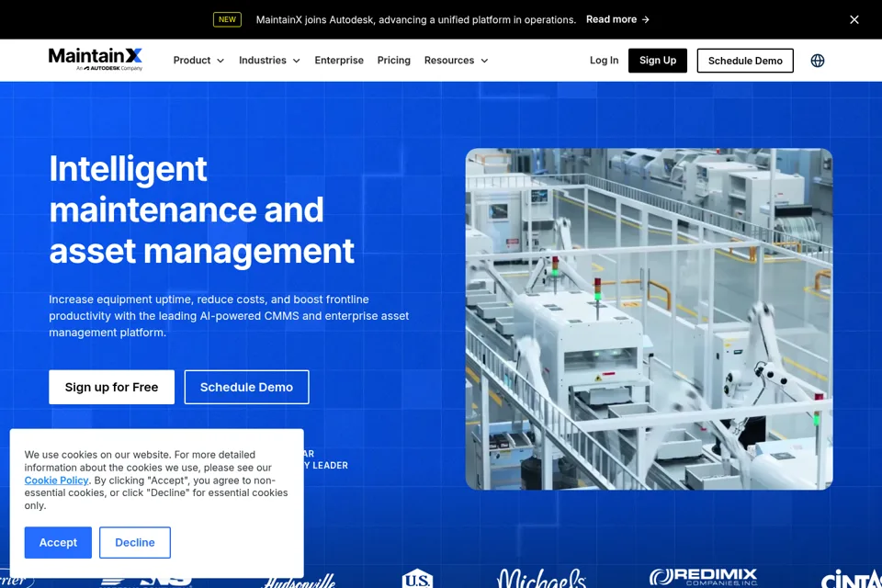Click the MaintainX joins Autodesk announcement text
This screenshot has height=588, width=882.
(x=415, y=19)
